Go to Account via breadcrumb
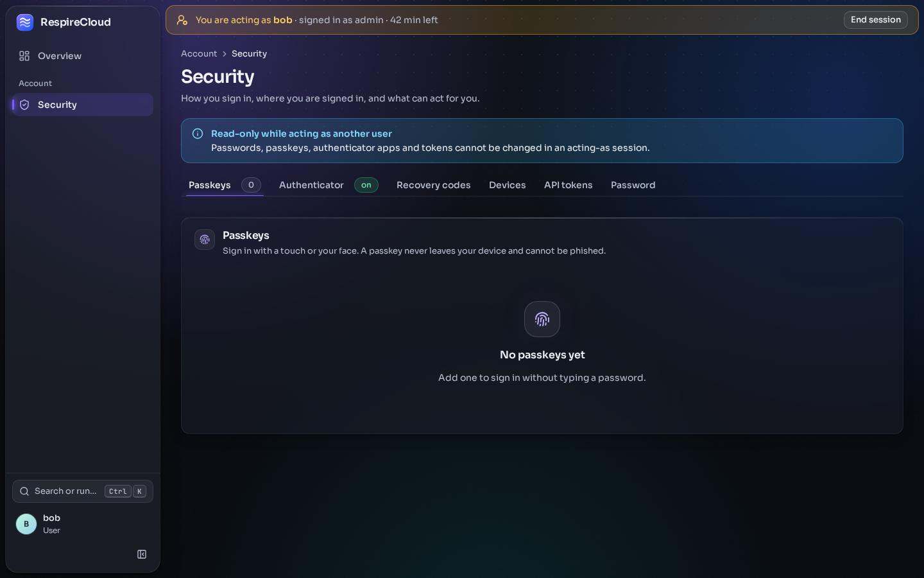The image size is (924, 578). pyautogui.click(x=199, y=54)
